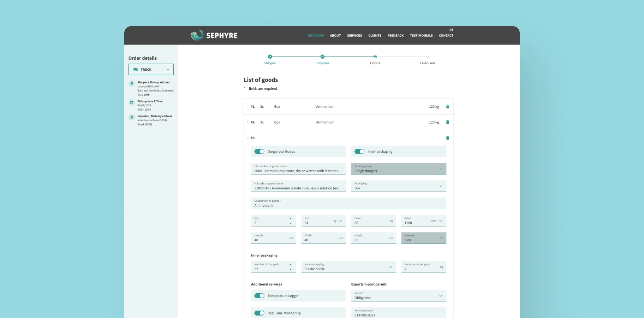Click the Height field
The height and width of the screenshot is (318, 644).
click(374, 238)
